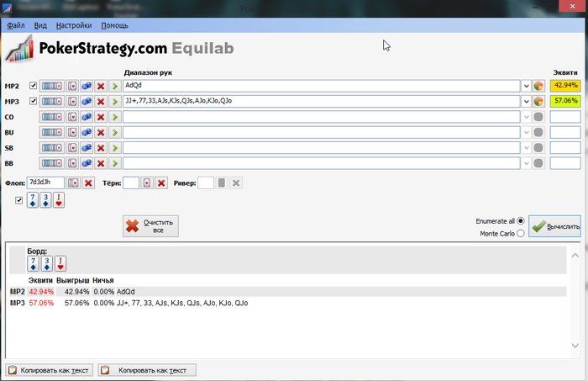This screenshot has width=588, height=381.
Task: Click MP2 yellow equity box 42.94%
Action: click(x=565, y=86)
